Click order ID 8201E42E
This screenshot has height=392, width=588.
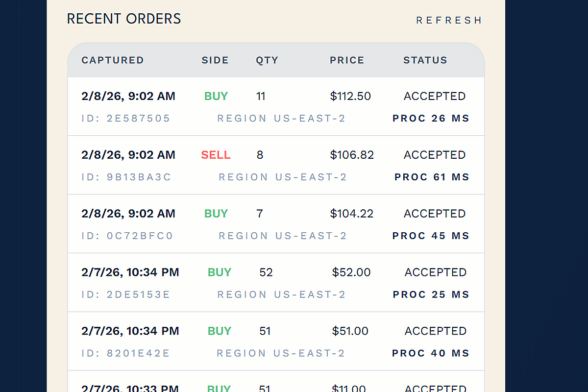click(126, 353)
